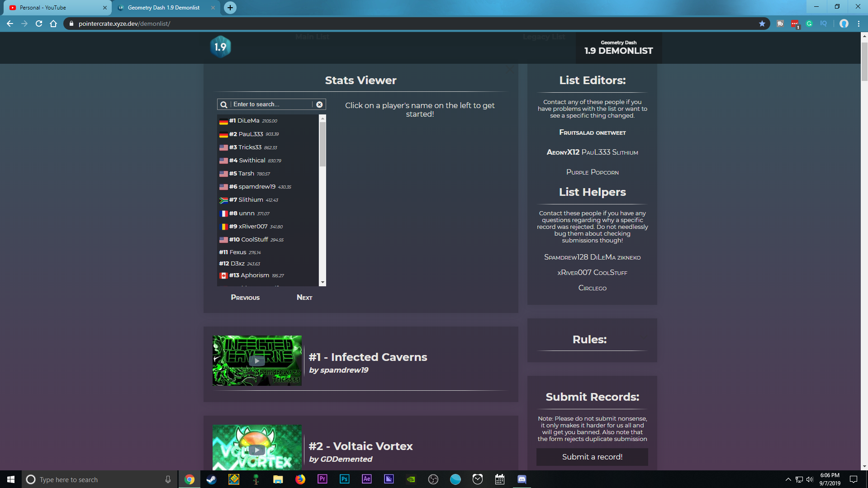Click the player list scrollbar down arrow
The height and width of the screenshot is (488, 868).
point(323,282)
